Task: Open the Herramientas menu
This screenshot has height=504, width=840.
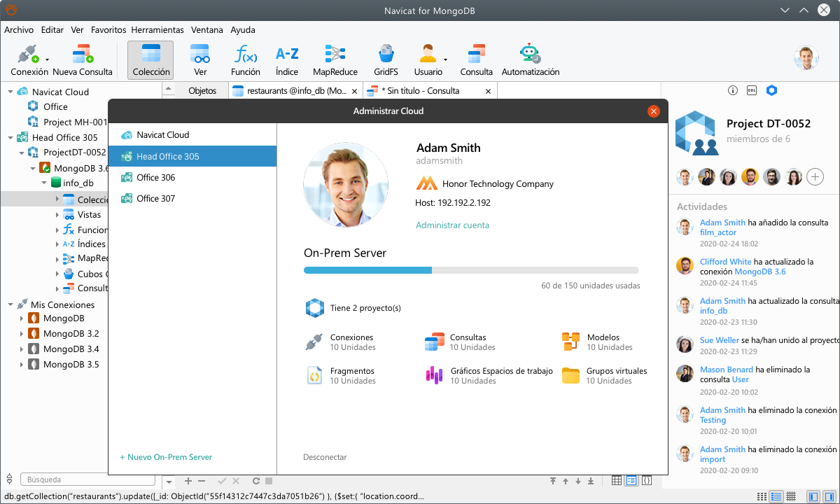Action: coord(157,30)
